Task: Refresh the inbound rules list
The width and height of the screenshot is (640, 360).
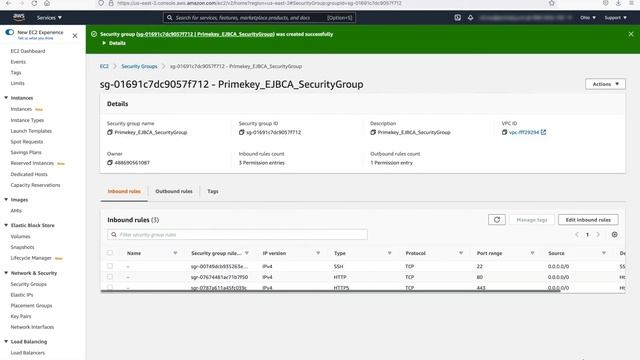Action: click(497, 220)
